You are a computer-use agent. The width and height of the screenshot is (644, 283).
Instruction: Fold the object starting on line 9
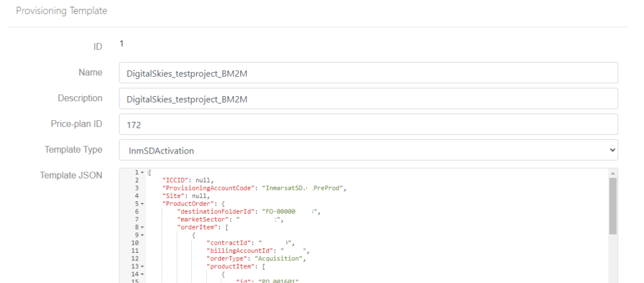tap(142, 235)
